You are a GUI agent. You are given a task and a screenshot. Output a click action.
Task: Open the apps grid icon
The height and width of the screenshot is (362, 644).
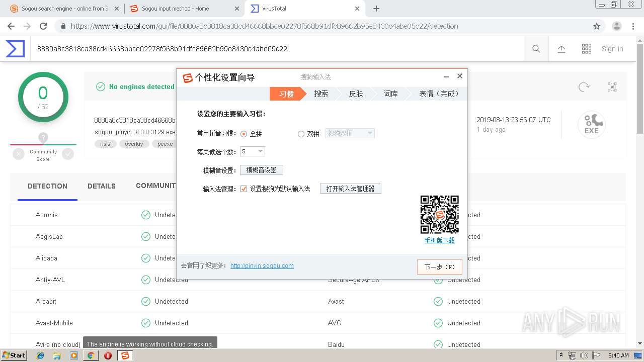(x=587, y=49)
